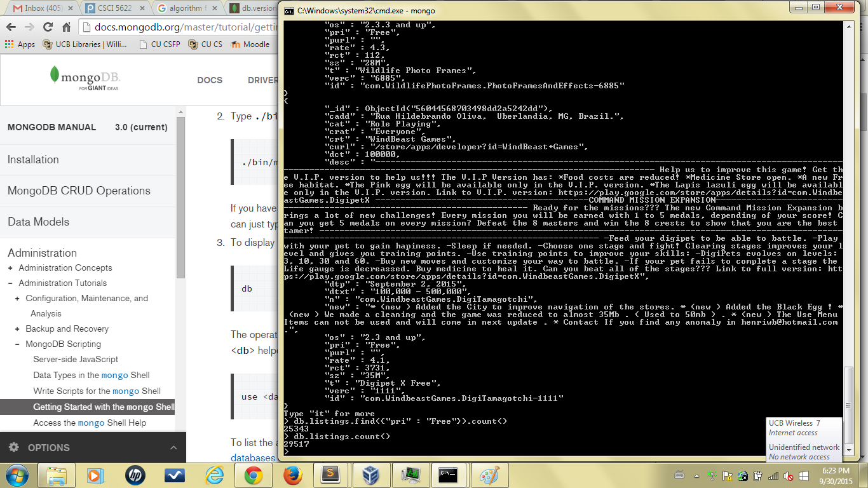Click the Chrome forward arrow
The image size is (868, 488).
(x=29, y=27)
